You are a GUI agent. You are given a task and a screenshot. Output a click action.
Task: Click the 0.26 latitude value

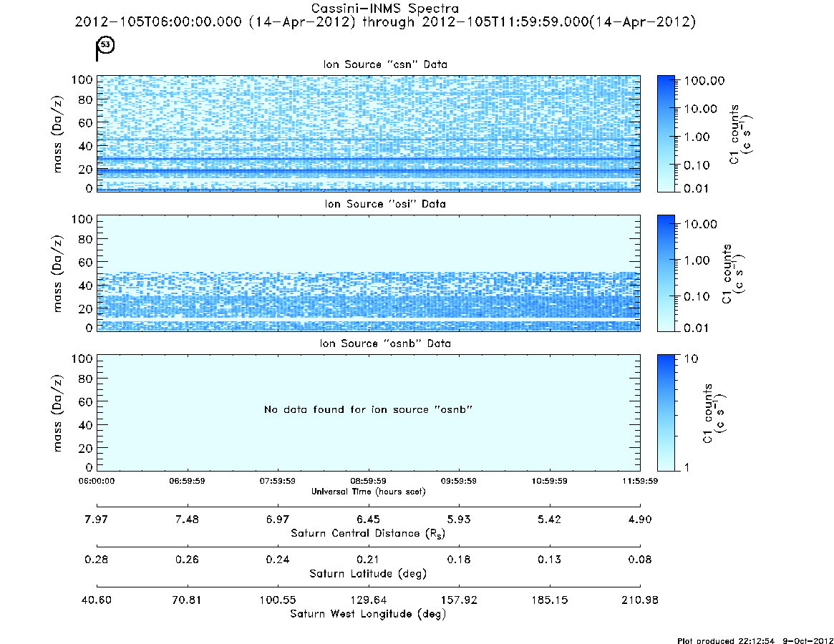(x=188, y=560)
